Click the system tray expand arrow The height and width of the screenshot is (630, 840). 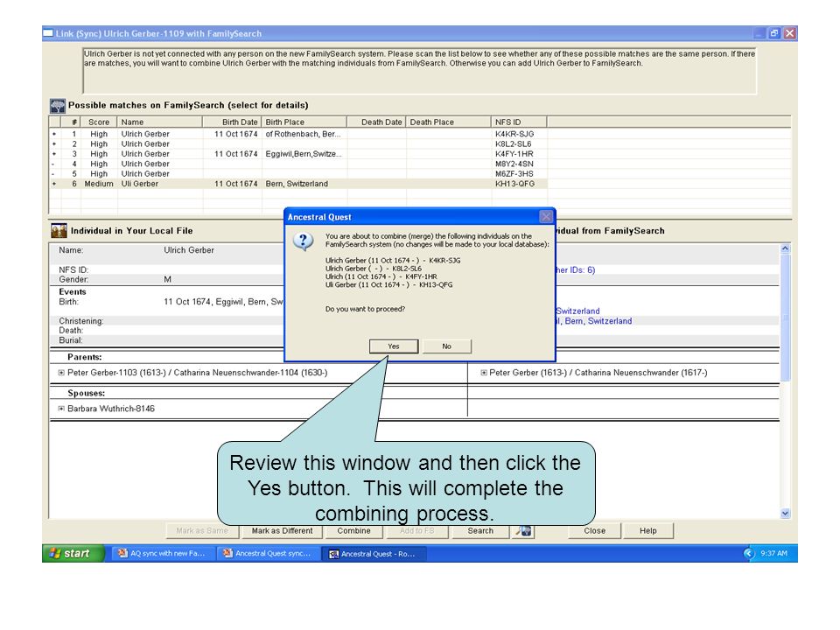click(748, 553)
